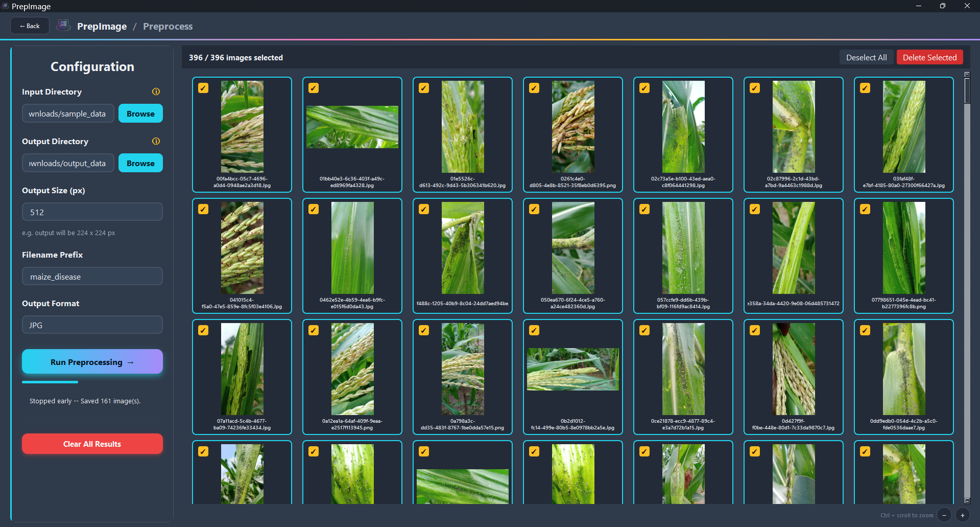Click 'Stopped early -- Saved 161 image(s)' status
The height and width of the screenshot is (527, 980).
coord(85,401)
